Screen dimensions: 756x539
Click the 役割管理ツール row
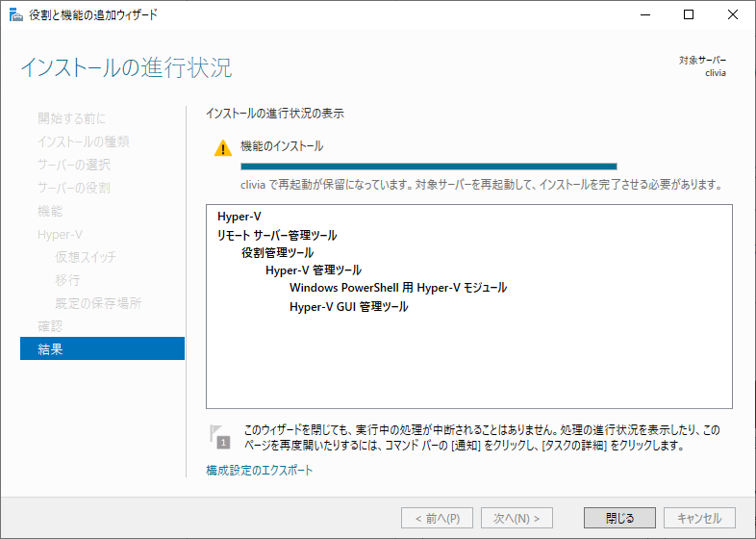[x=278, y=252]
